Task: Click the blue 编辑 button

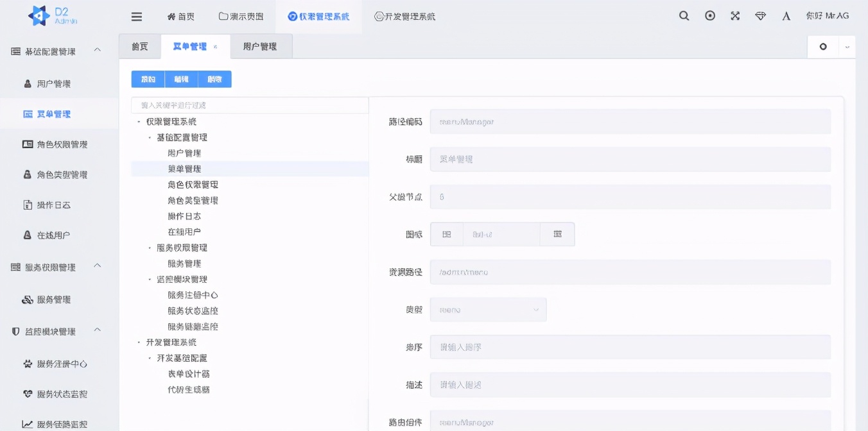Action: pyautogui.click(x=181, y=79)
